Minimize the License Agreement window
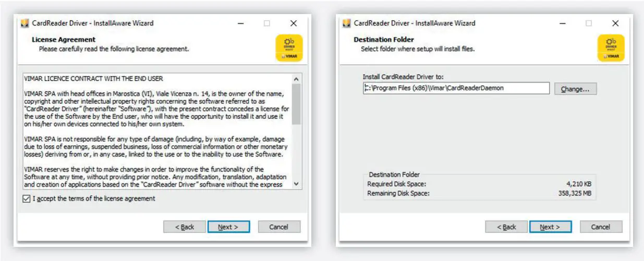The image size is (644, 261). 241,23
